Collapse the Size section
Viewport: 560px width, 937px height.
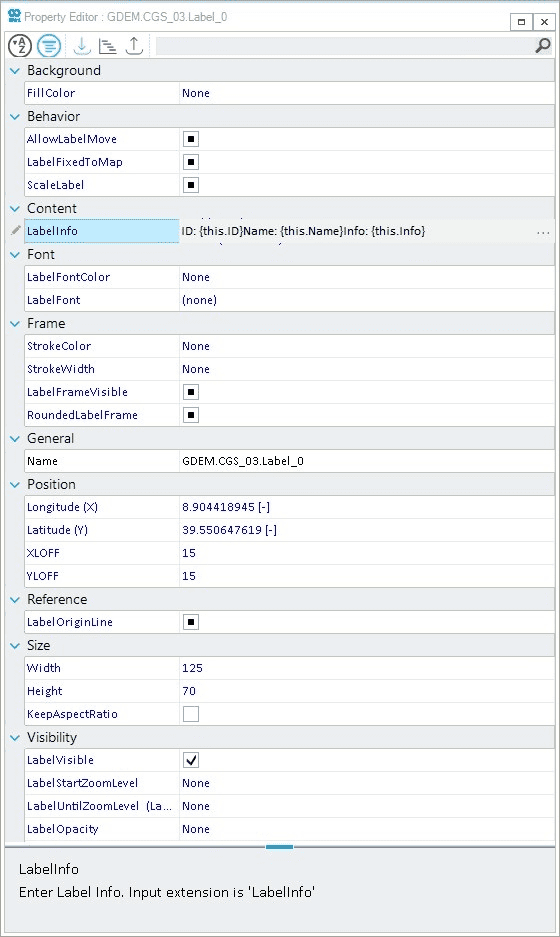[15, 645]
